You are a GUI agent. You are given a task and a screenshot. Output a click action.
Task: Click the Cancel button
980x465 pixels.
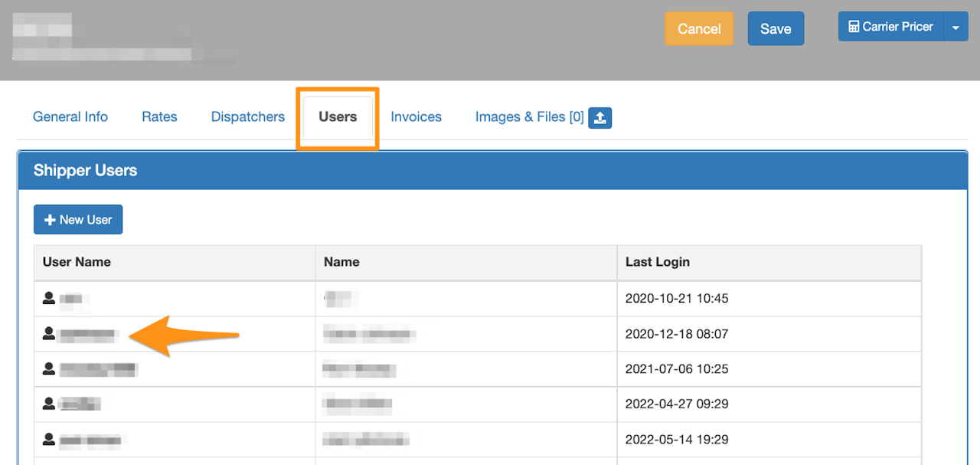coord(699,28)
